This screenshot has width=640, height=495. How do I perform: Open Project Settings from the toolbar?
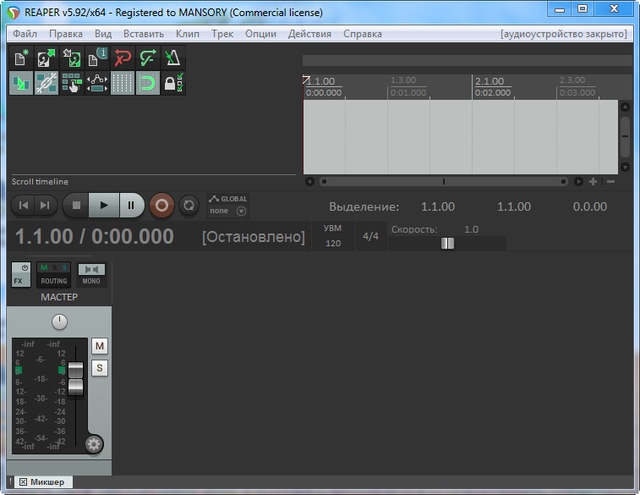pos(97,59)
